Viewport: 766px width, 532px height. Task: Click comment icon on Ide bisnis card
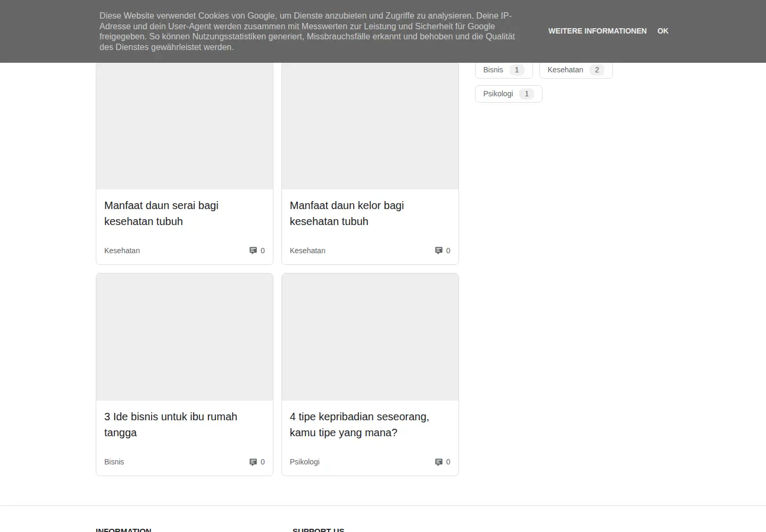(253, 462)
